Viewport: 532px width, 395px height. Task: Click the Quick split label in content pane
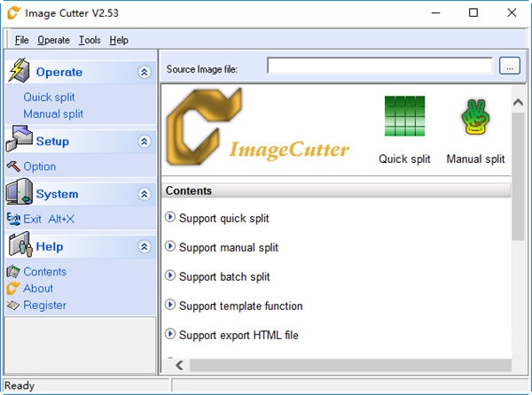[404, 159]
